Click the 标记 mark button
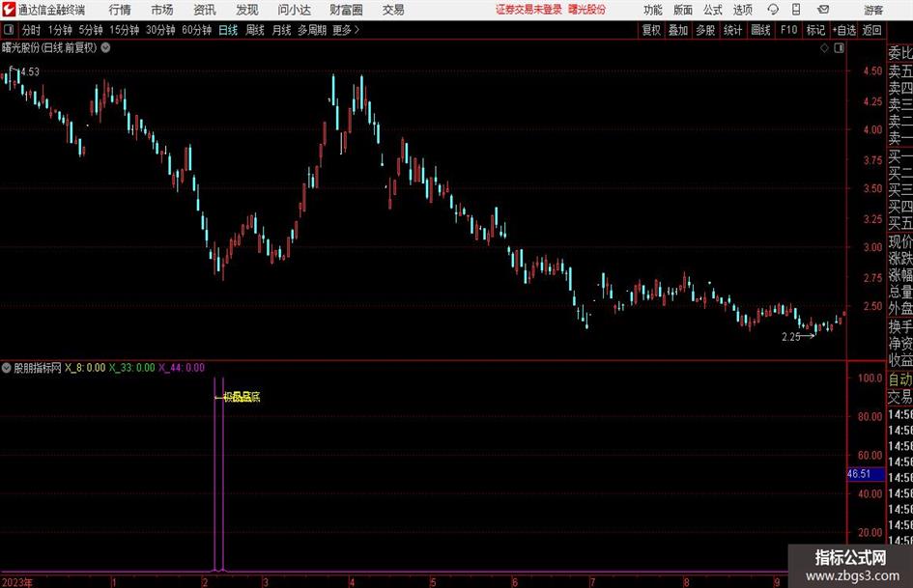 point(815,30)
